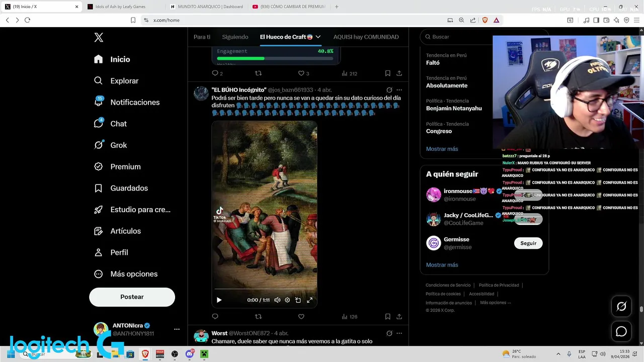644x362 pixels.
Task: Expand El Hueco de Craft dropdown
Action: click(318, 37)
